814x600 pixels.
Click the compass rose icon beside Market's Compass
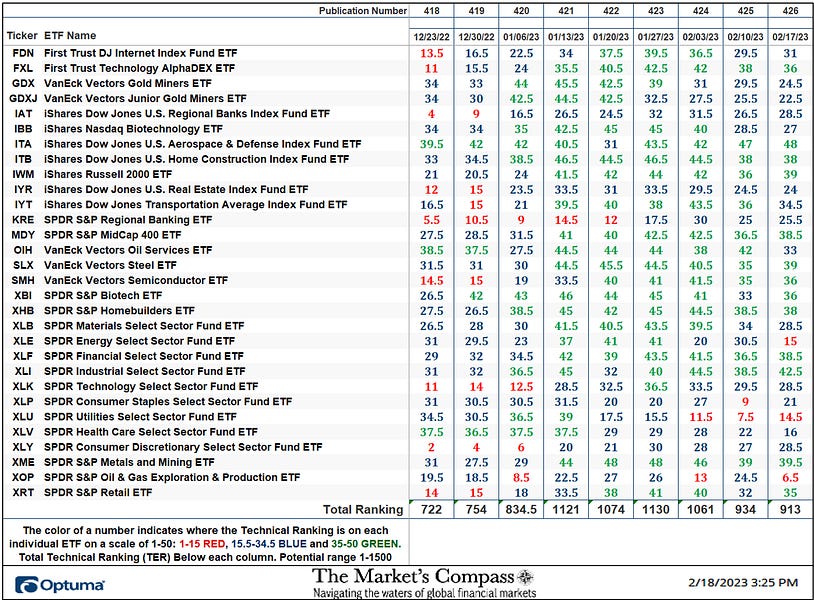pyautogui.click(x=525, y=577)
